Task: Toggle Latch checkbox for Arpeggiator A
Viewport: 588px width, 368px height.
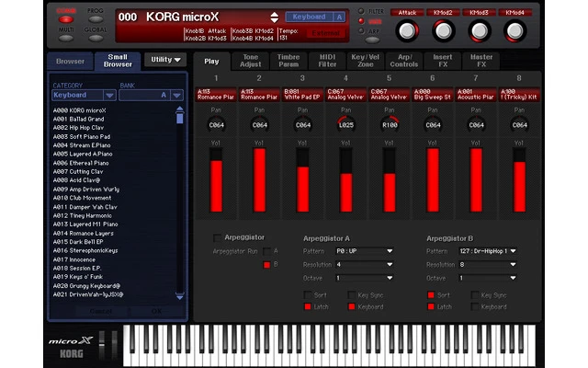Action: pos(308,306)
